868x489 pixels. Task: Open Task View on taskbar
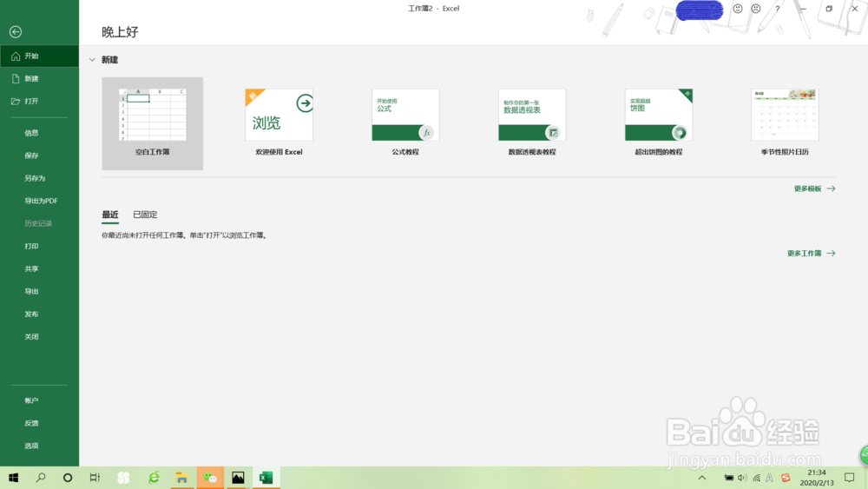click(95, 478)
